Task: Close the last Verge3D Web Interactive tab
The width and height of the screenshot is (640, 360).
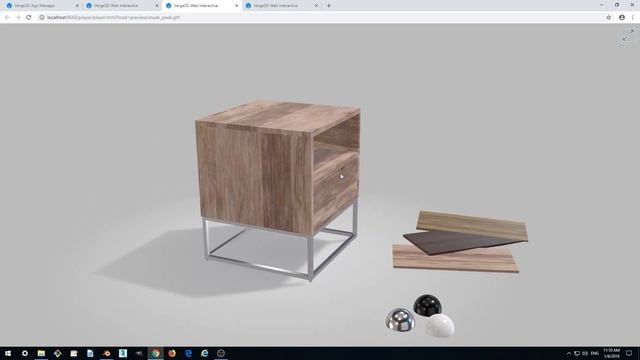Action: (x=316, y=6)
